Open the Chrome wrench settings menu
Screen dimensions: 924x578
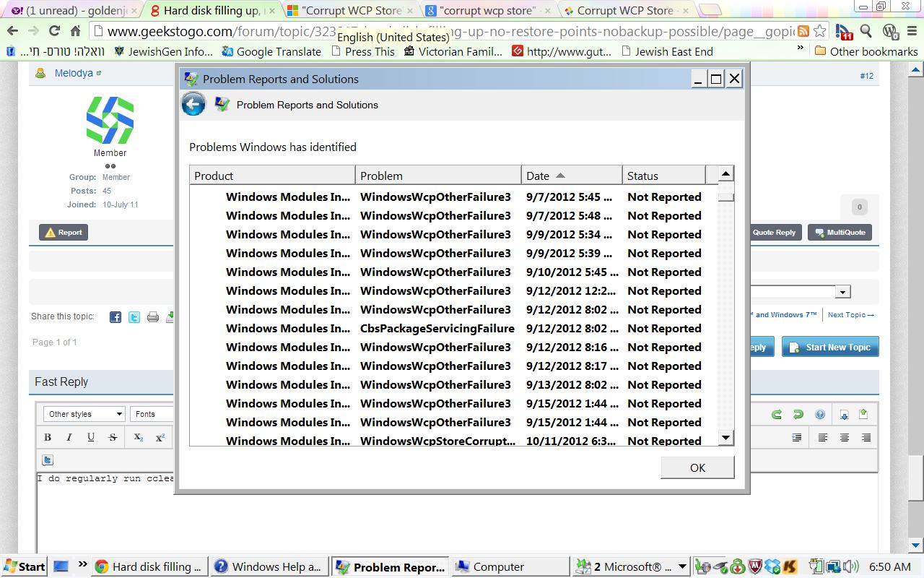click(912, 31)
